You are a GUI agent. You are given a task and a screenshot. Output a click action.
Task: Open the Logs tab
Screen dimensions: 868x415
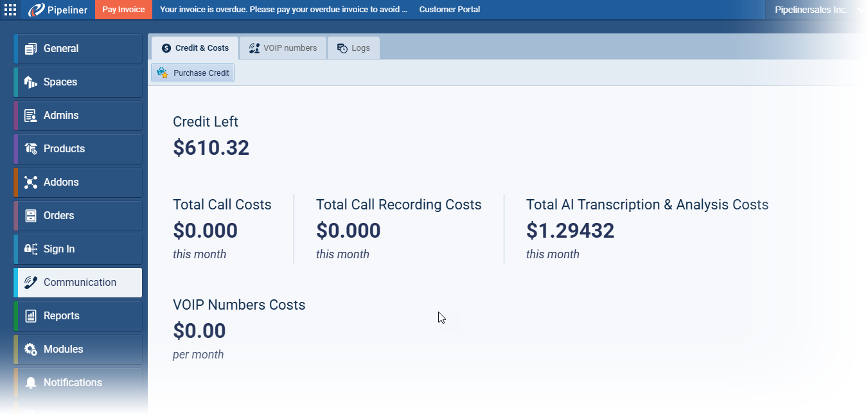(353, 48)
